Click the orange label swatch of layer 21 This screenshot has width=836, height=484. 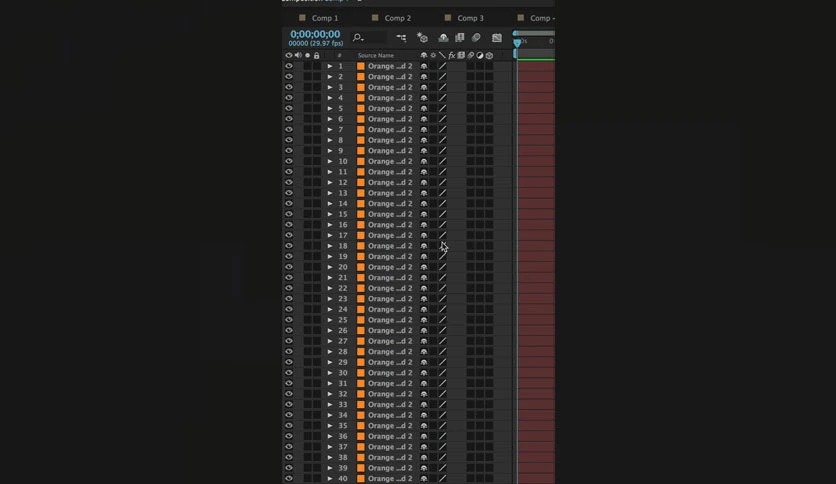coord(361,278)
